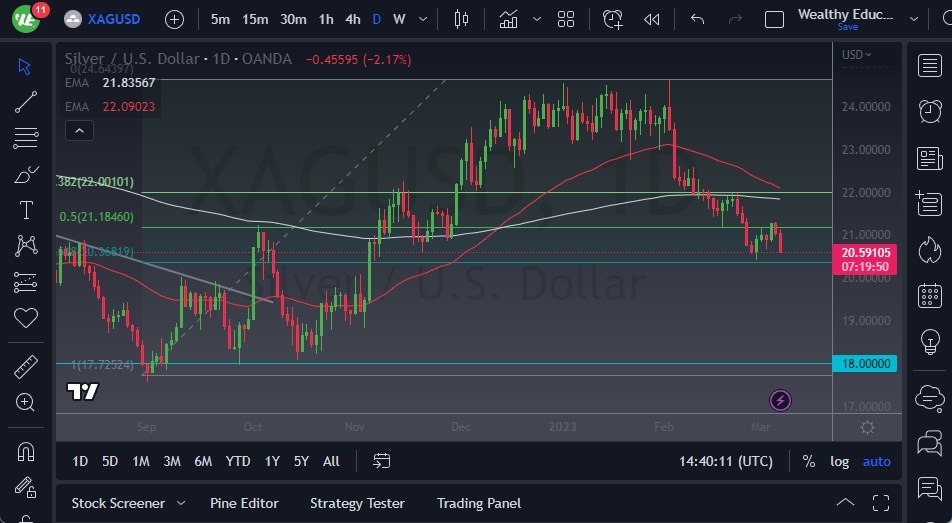Collapse the indicator legend chevron
Image resolution: width=952 pixels, height=523 pixels.
pyautogui.click(x=78, y=130)
